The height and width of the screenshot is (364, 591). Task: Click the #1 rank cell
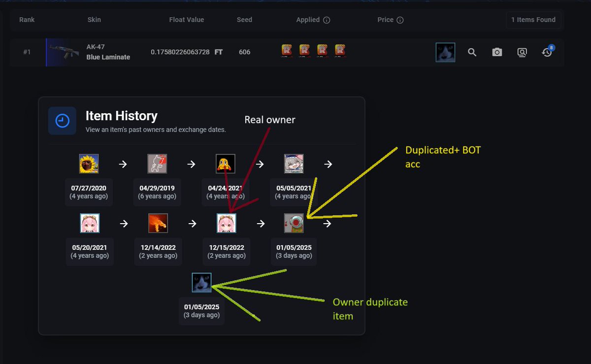pos(27,52)
